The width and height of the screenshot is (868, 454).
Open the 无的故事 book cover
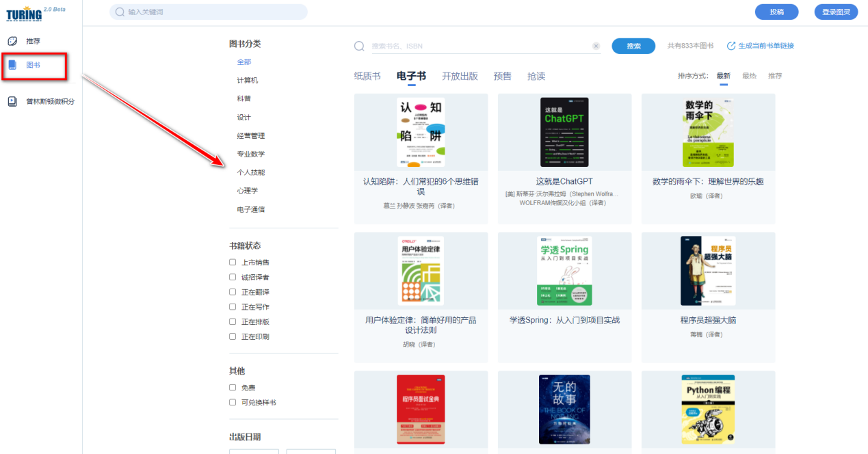coord(564,410)
